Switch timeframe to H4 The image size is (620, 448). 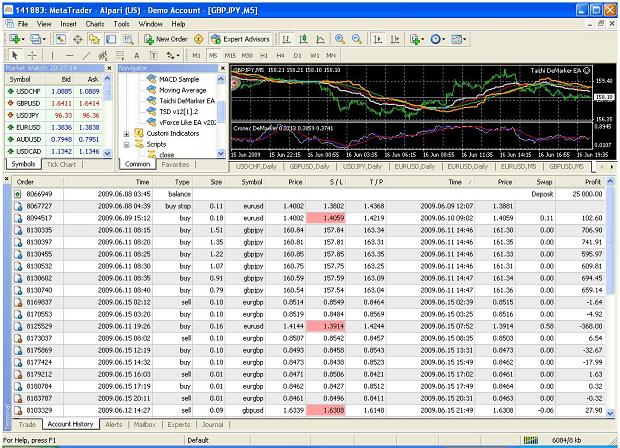click(281, 55)
